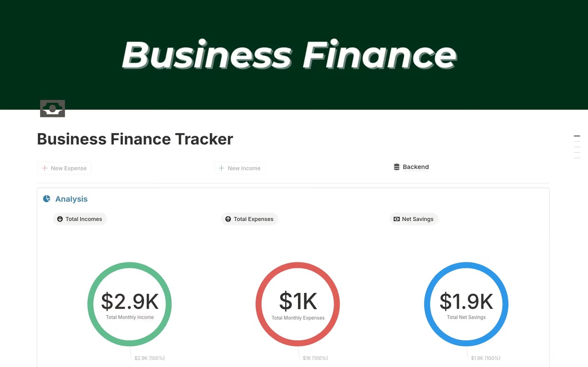Open the Backend page link

[416, 167]
